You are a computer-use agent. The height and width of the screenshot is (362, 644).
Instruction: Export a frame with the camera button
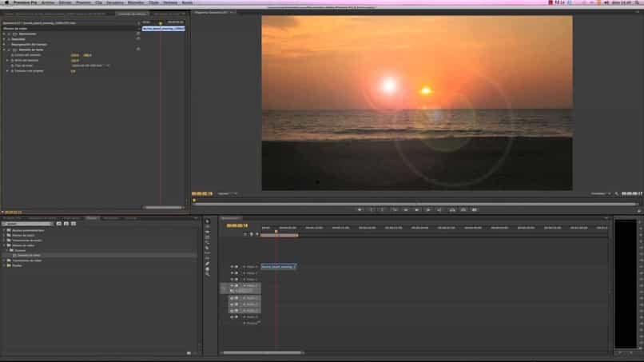475,210
